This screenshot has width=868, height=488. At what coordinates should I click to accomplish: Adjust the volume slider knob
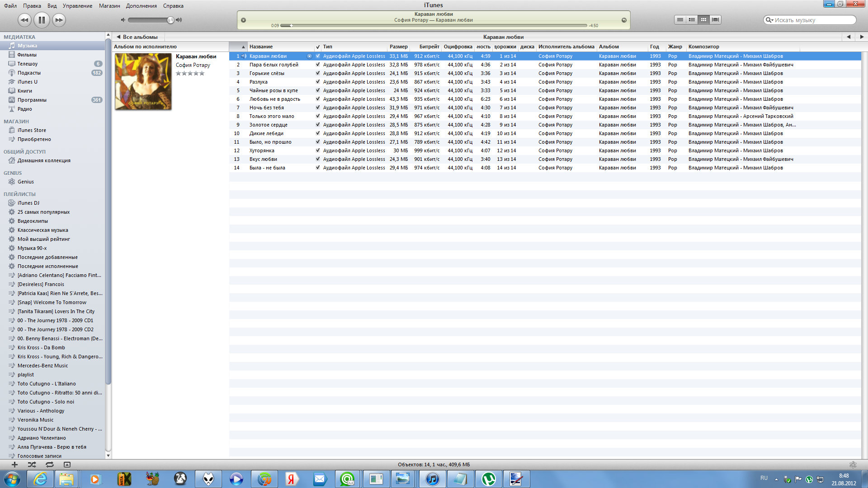click(x=170, y=20)
